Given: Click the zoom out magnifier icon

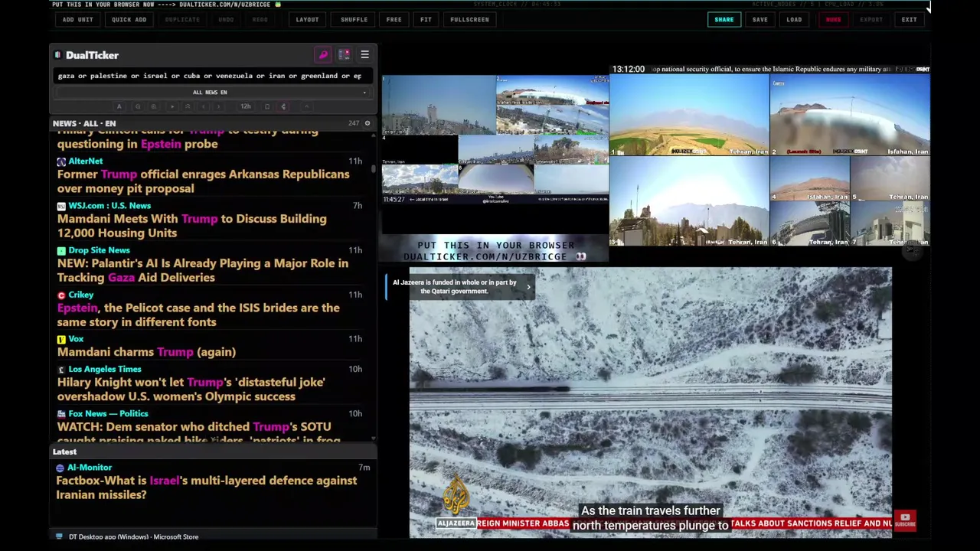Looking at the screenshot, I should [138, 106].
